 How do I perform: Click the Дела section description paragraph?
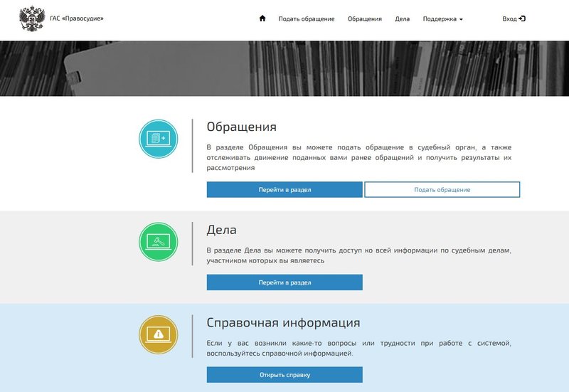(x=359, y=255)
